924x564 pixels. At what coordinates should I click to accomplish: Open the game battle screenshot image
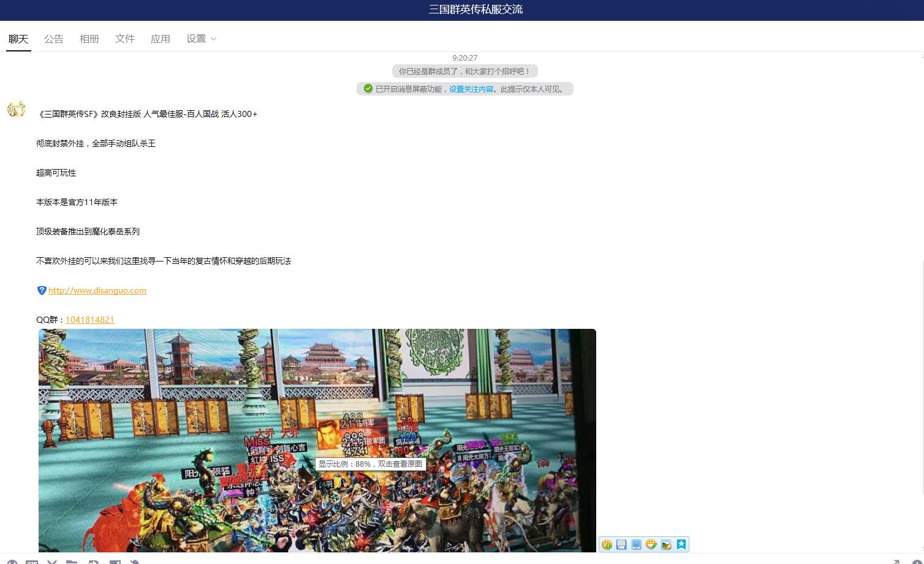pyautogui.click(x=317, y=441)
